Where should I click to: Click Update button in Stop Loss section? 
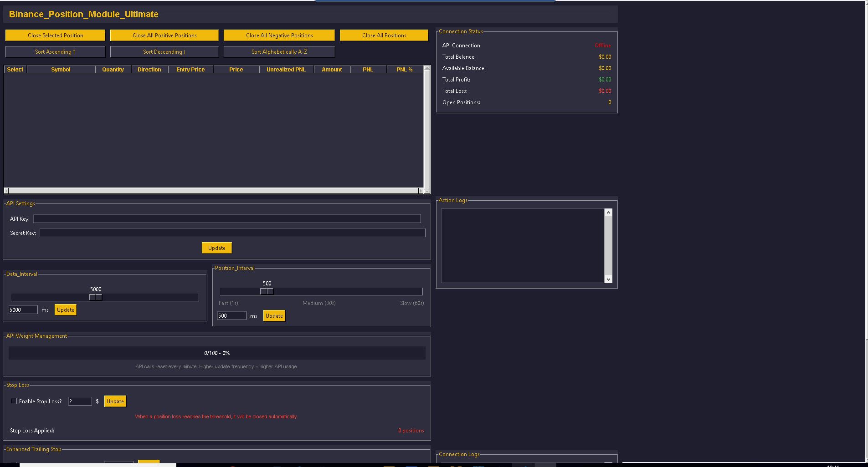115,401
